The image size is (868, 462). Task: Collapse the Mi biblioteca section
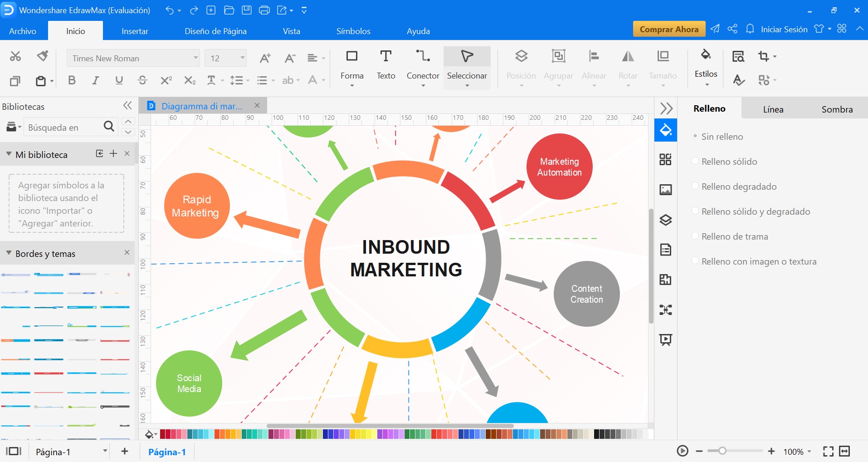point(9,154)
